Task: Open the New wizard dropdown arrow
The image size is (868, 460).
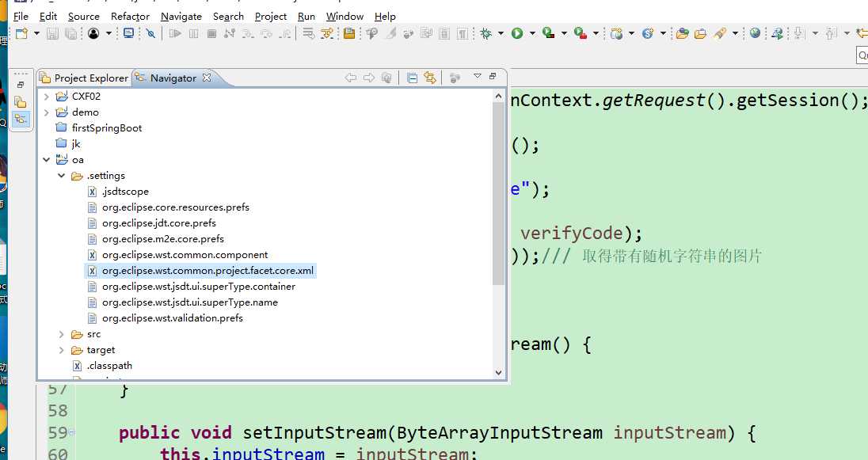Action: (x=36, y=34)
